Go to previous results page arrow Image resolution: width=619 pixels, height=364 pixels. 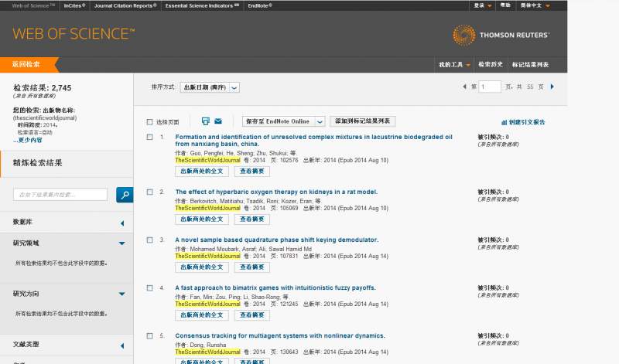click(464, 87)
